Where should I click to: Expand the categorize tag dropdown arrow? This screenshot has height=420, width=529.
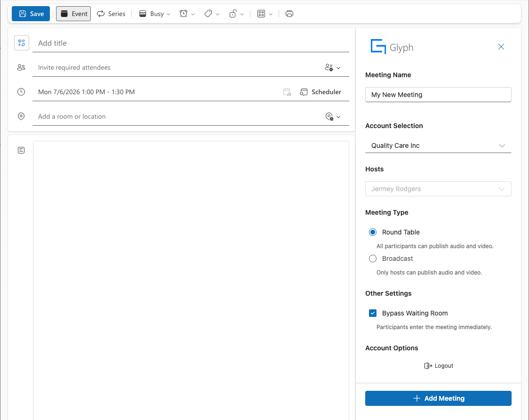[217, 14]
